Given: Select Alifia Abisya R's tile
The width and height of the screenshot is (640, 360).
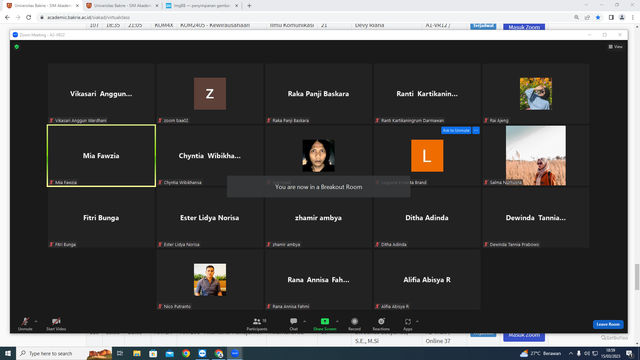Looking at the screenshot, I should tap(427, 280).
